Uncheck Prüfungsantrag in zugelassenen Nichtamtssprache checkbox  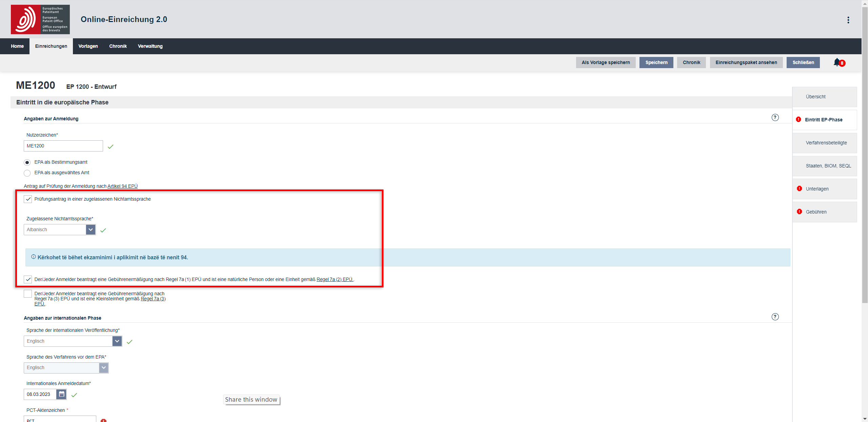pos(28,199)
